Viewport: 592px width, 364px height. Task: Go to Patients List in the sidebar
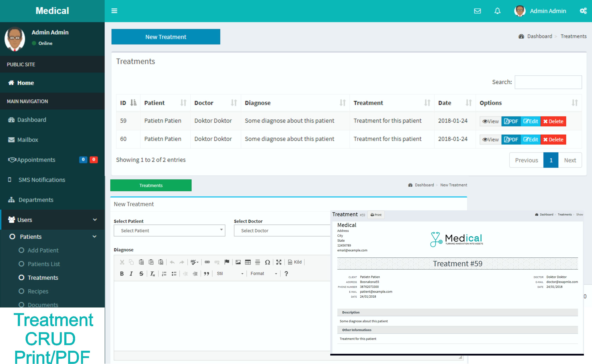[x=44, y=264]
